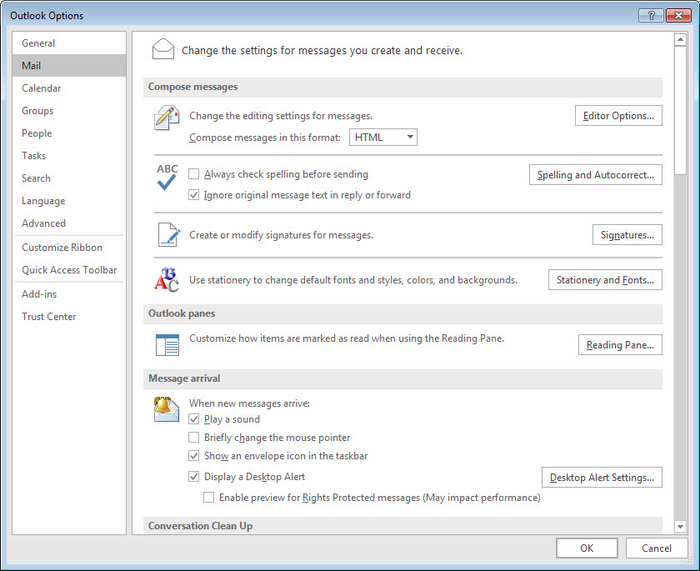The image size is (700, 571).
Task: Confirm with the OK button
Action: (587, 548)
